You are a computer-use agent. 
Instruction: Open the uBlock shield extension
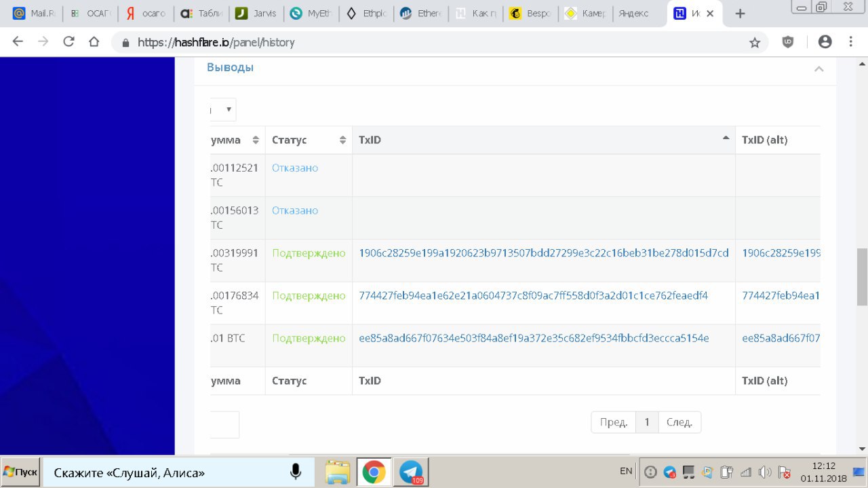(x=788, y=42)
